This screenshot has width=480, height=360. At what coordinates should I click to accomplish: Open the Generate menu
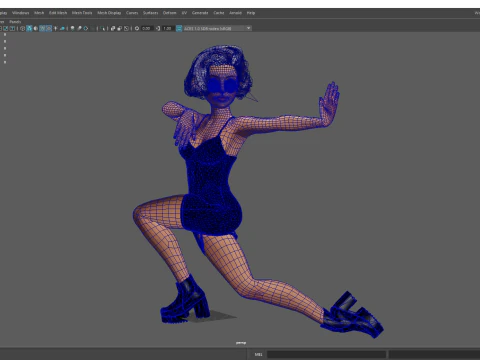coord(200,13)
